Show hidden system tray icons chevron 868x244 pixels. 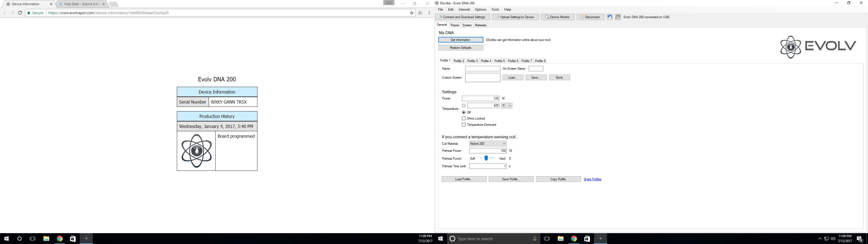point(819,239)
